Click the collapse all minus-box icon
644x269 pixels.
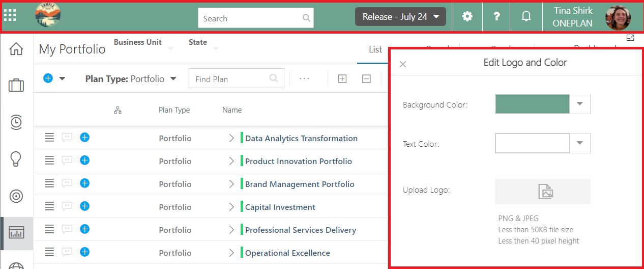tap(366, 78)
